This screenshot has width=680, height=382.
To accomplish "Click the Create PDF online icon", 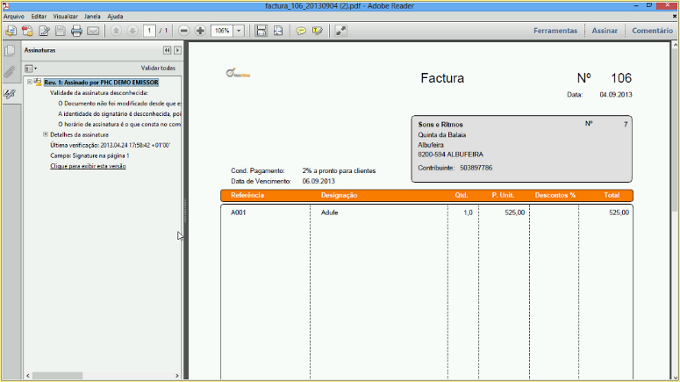I will point(27,31).
